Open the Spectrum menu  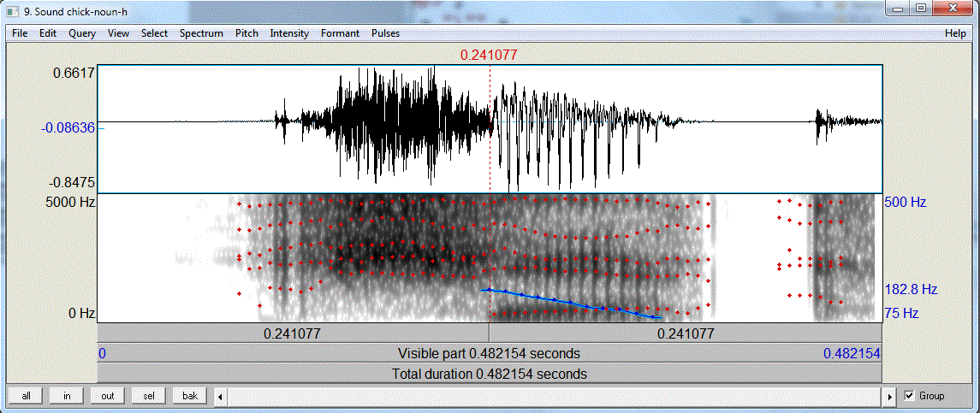coord(201,33)
